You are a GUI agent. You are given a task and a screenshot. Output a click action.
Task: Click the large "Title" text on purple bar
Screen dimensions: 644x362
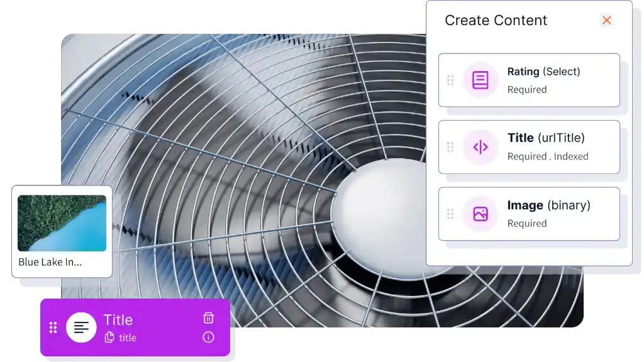pyautogui.click(x=118, y=320)
